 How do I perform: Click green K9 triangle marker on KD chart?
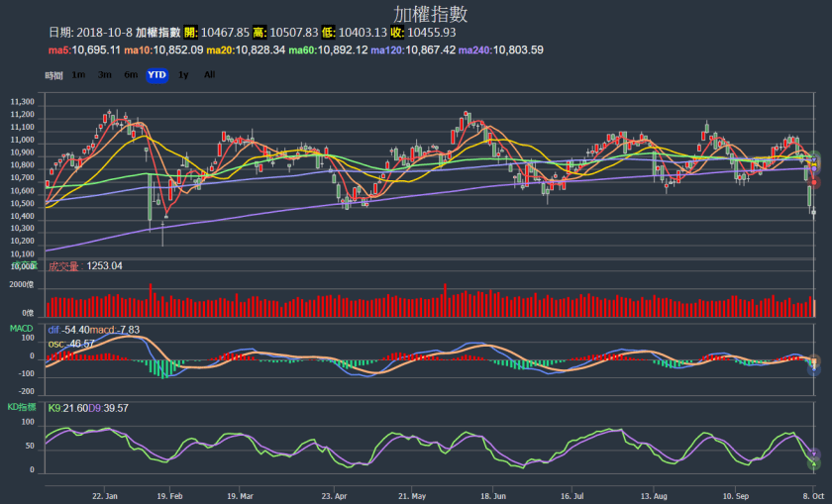814,462
